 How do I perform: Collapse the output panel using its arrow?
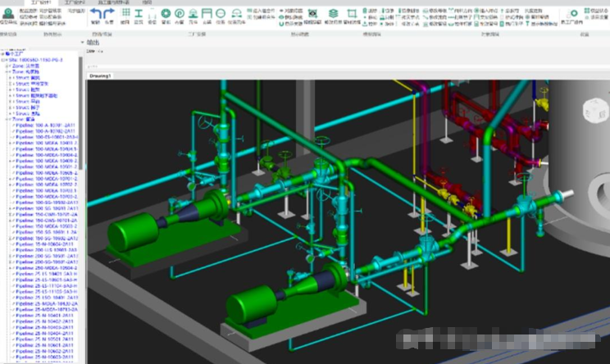pos(84,41)
